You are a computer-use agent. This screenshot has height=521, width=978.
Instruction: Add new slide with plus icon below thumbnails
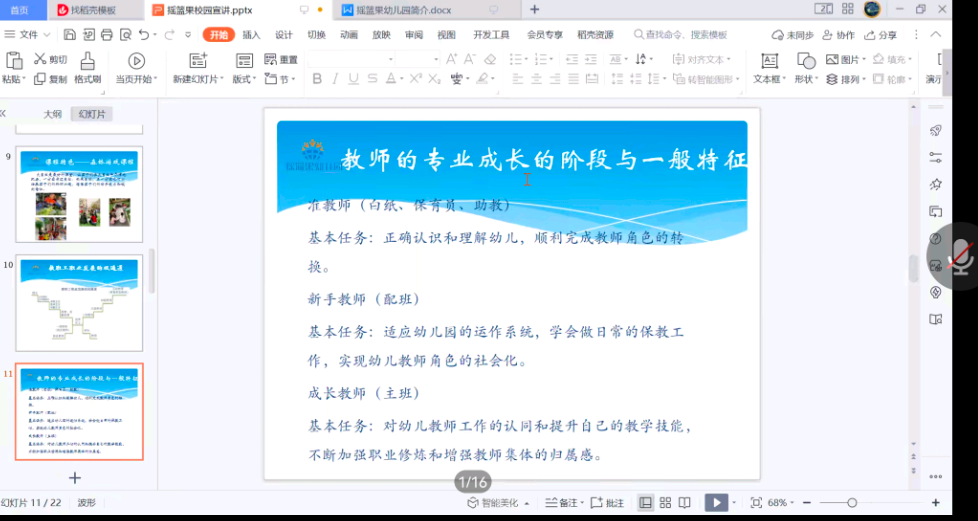(x=74, y=478)
